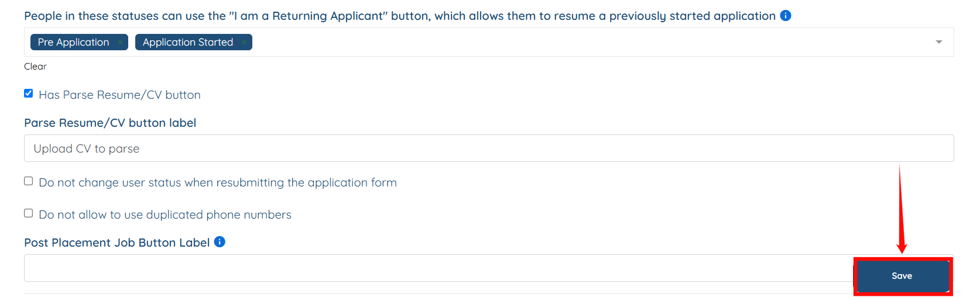The height and width of the screenshot is (301, 980).
Task: Click into the Post Placement Job Button Label field
Action: [x=433, y=268]
